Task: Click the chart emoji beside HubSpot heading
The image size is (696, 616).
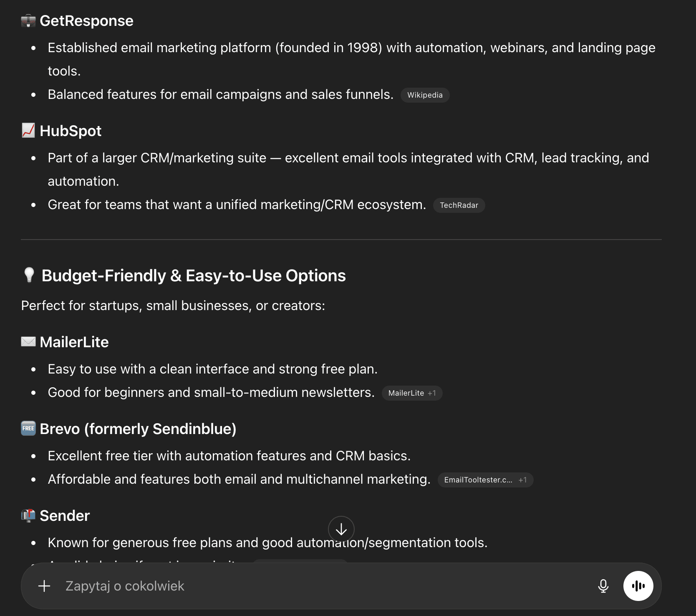Action: (28, 130)
